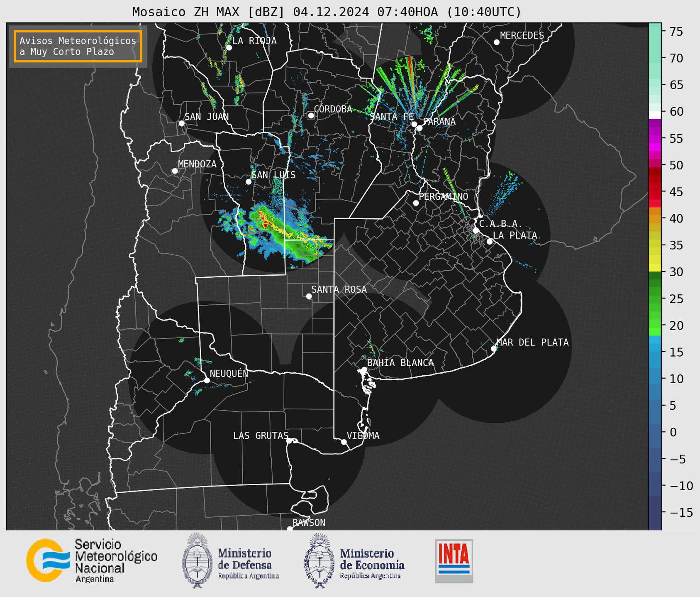Screen dimensions: 700x597
Task: Click the Mercedes city marker dot
Action: point(497,42)
